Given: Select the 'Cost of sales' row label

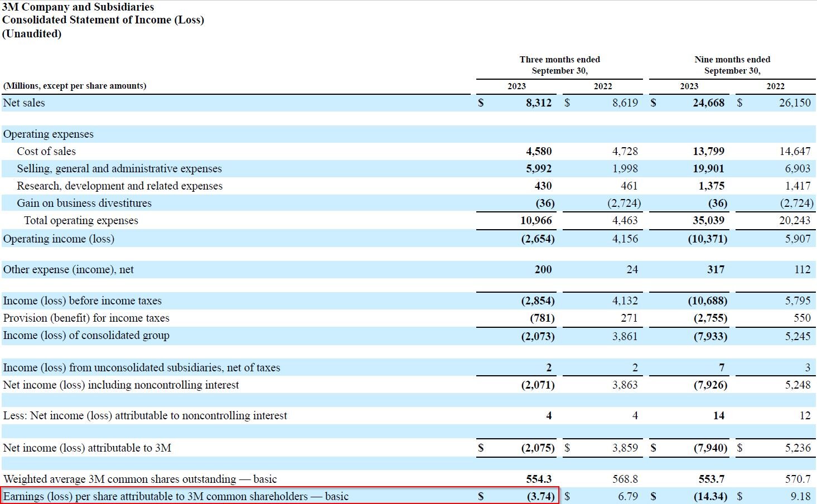Looking at the screenshot, I should [x=46, y=151].
